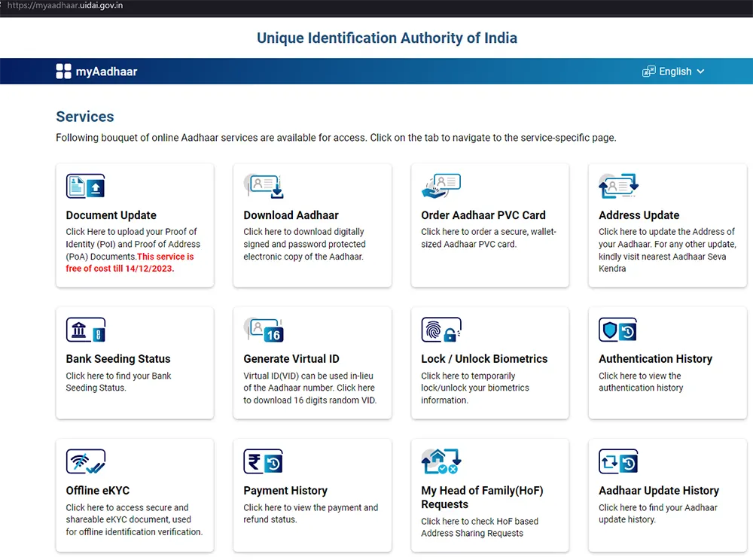Open My Head of Family(HoF) Requests title
753x560 pixels.
point(482,497)
